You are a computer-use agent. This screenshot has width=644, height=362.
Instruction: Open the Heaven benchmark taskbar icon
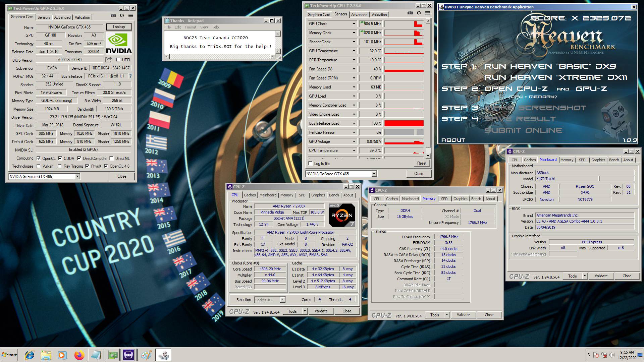click(163, 355)
